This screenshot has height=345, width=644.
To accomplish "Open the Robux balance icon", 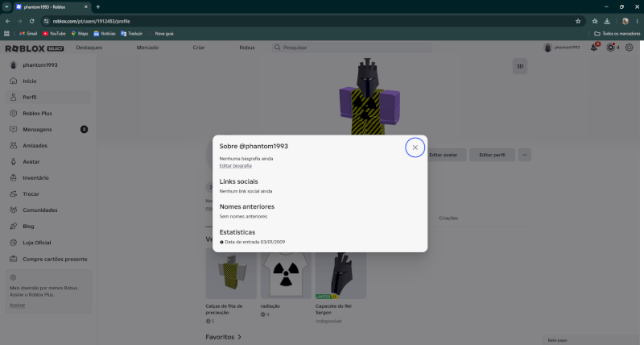I will tap(611, 48).
